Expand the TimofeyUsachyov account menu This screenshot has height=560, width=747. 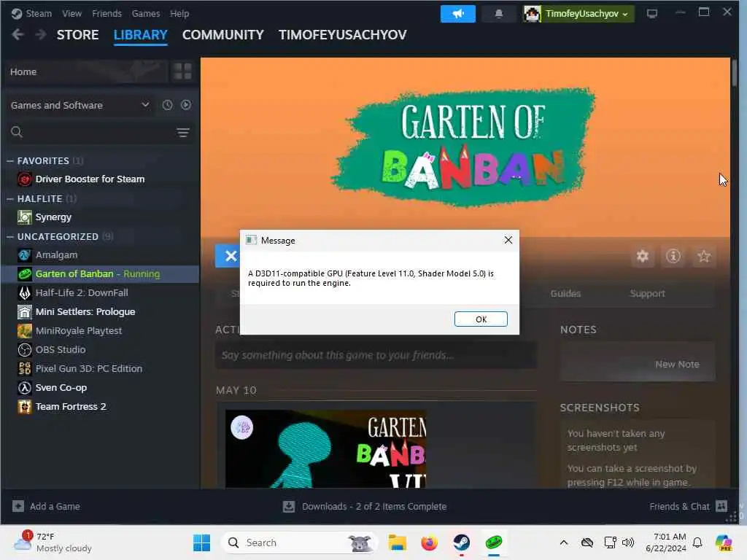(x=578, y=14)
